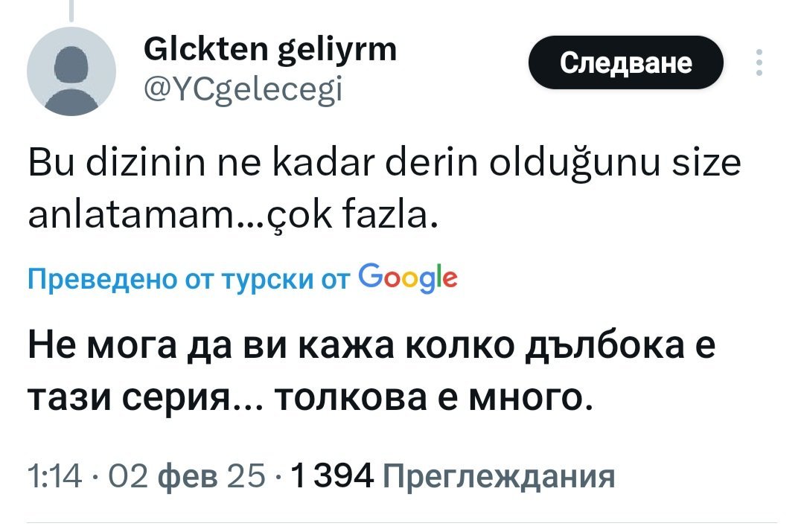The image size is (804, 532).
Task: Click the colorful Google logo
Action: point(406,278)
